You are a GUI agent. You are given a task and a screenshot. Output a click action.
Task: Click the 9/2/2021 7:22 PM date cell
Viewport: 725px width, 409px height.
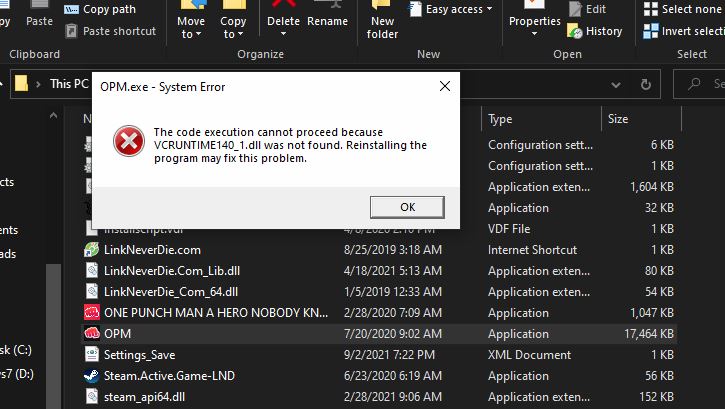click(x=389, y=355)
